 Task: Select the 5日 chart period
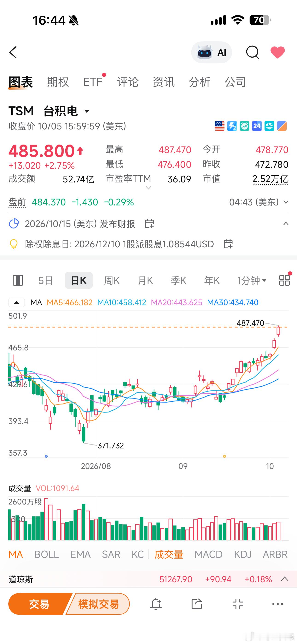point(46,281)
